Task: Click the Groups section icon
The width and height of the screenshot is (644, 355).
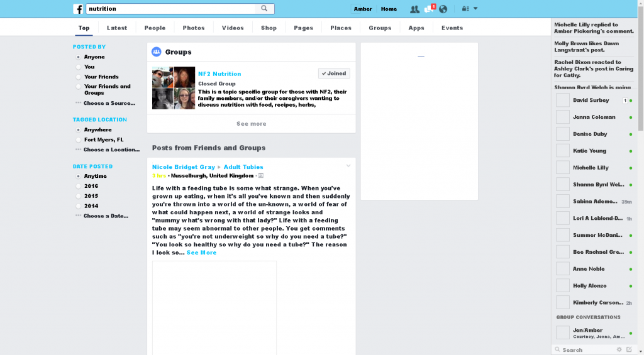Action: coord(156,52)
